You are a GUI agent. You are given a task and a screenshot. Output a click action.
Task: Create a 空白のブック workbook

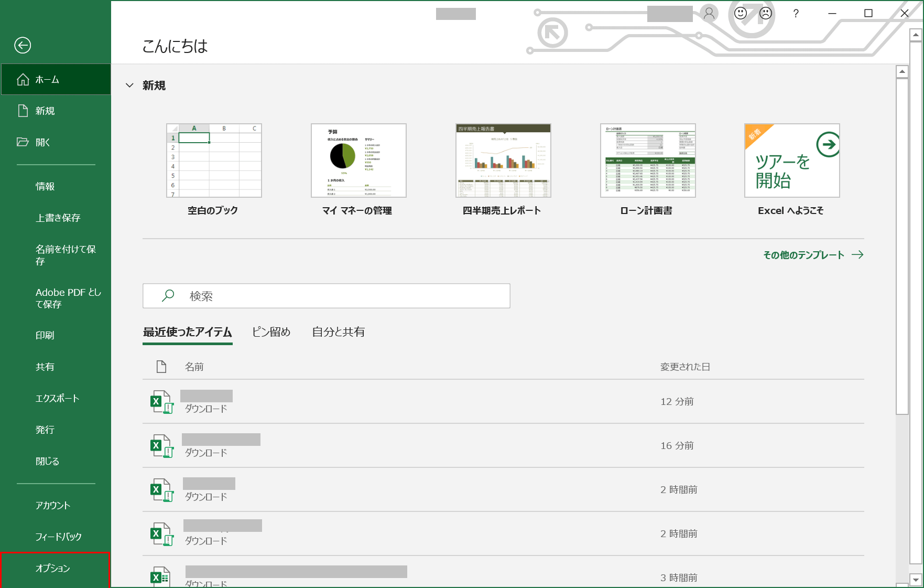213,169
